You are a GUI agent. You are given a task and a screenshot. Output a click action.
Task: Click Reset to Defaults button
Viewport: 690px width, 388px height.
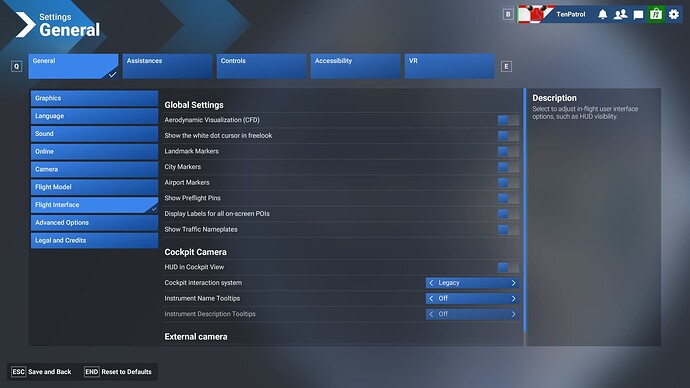[x=118, y=372]
